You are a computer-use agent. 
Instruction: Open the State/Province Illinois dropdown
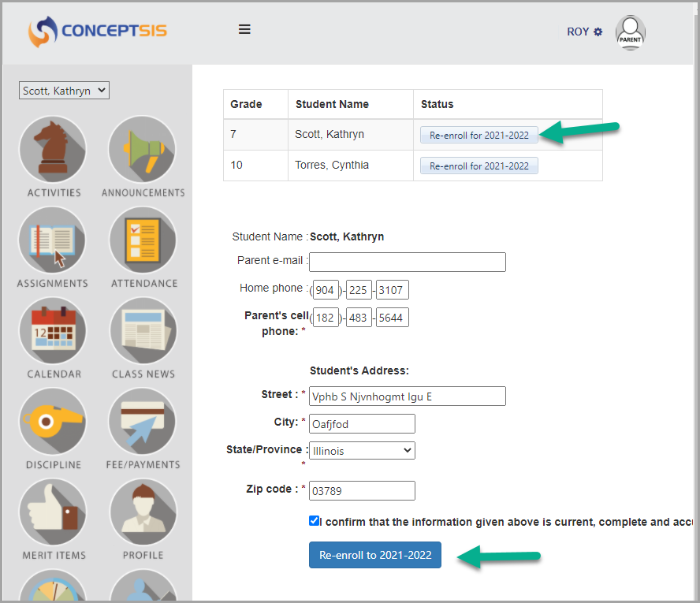(x=362, y=450)
